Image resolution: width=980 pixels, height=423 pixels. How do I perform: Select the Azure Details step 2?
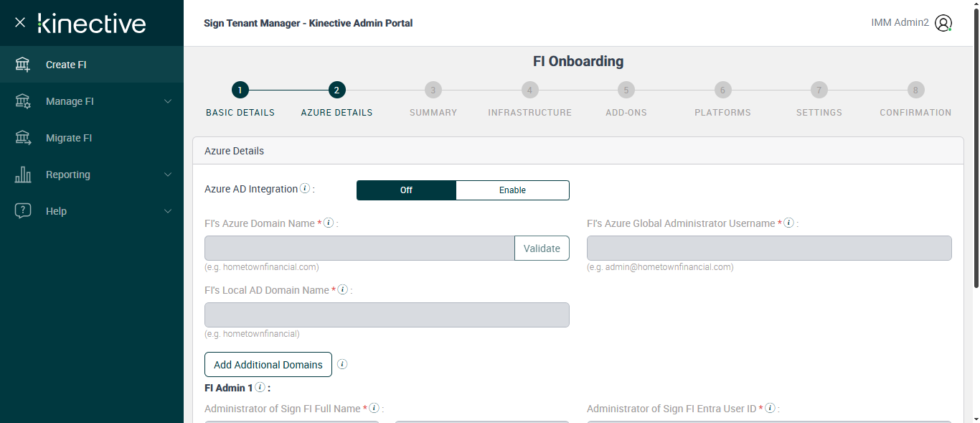coord(336,90)
